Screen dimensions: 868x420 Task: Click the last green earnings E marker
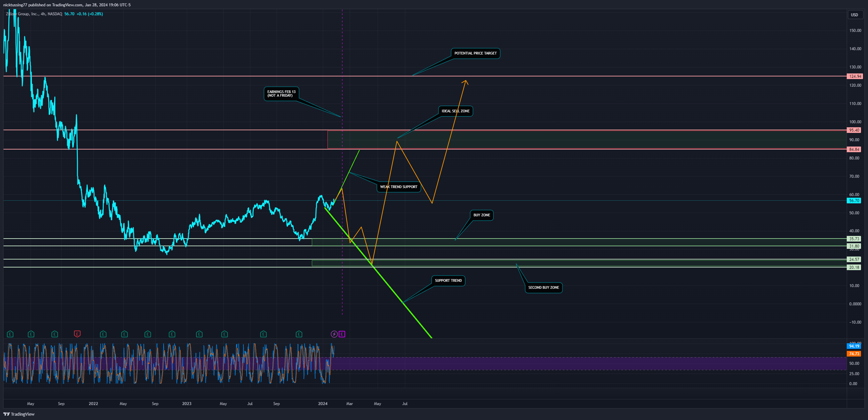[x=299, y=334]
